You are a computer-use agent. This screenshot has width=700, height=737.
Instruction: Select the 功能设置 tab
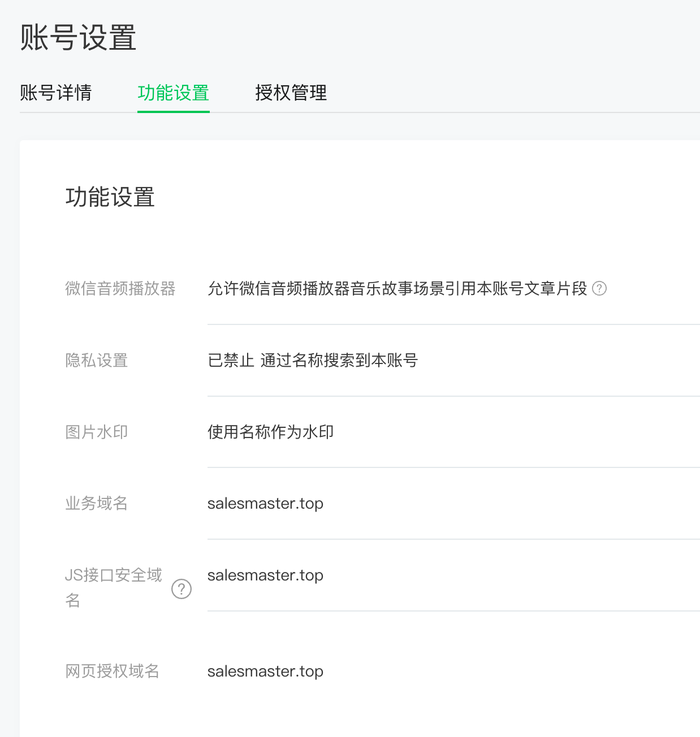click(173, 93)
